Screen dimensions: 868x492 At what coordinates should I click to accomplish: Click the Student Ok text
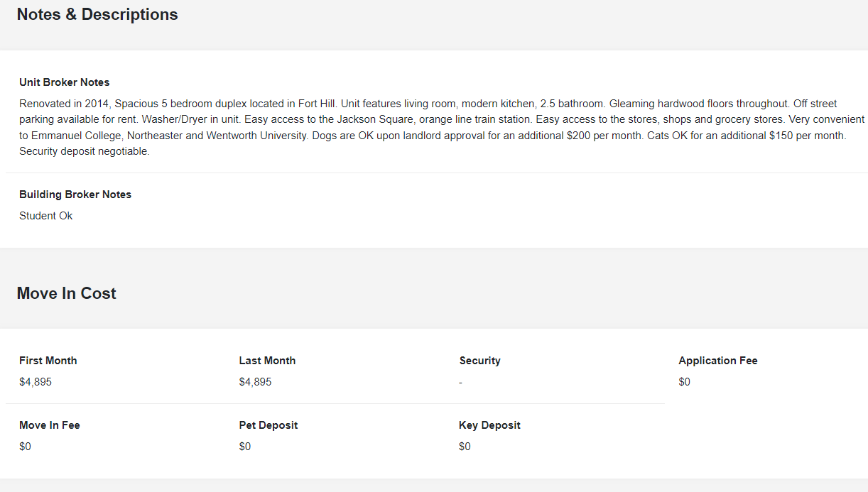coord(46,216)
